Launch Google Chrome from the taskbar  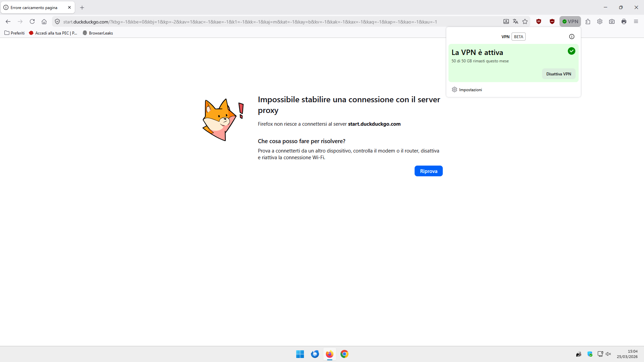(344, 354)
